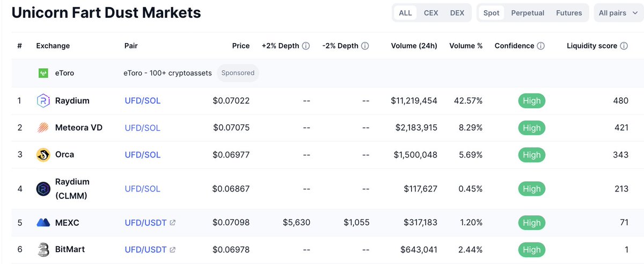Viewport: 644px width, 264px height.
Task: Click the High confidence badge for Meteora VD
Action: pyautogui.click(x=532, y=128)
